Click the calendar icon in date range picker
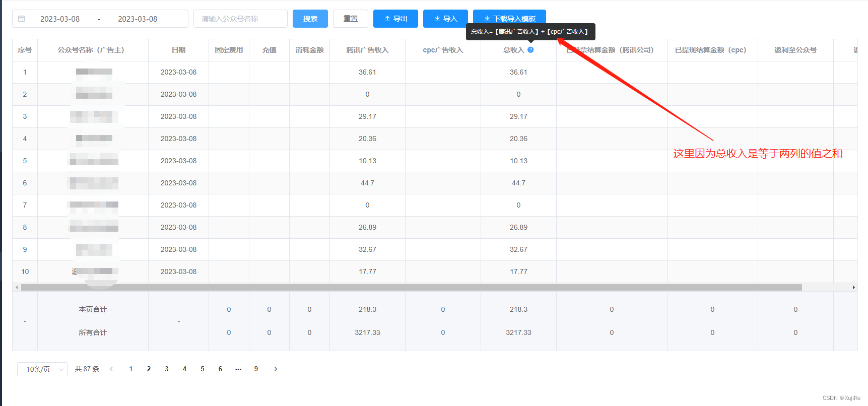Screen dimensions: 868x406 tap(21, 19)
